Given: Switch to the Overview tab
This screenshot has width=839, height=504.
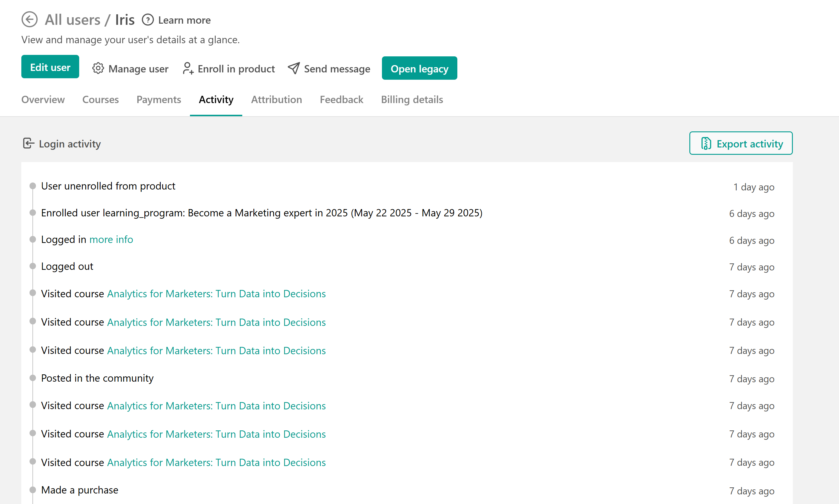Looking at the screenshot, I should click(x=43, y=100).
